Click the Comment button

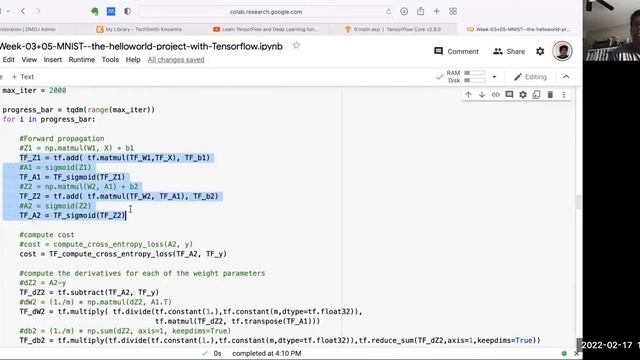pos(456,51)
